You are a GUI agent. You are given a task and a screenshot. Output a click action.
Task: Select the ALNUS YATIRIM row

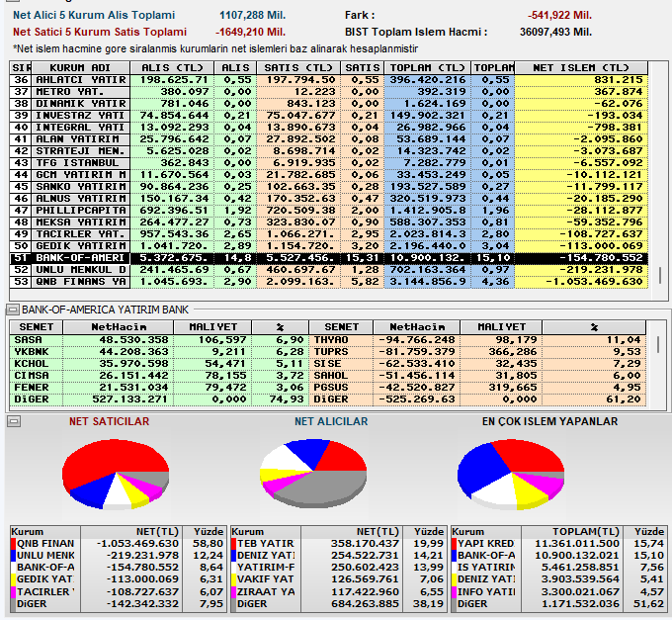329,199
